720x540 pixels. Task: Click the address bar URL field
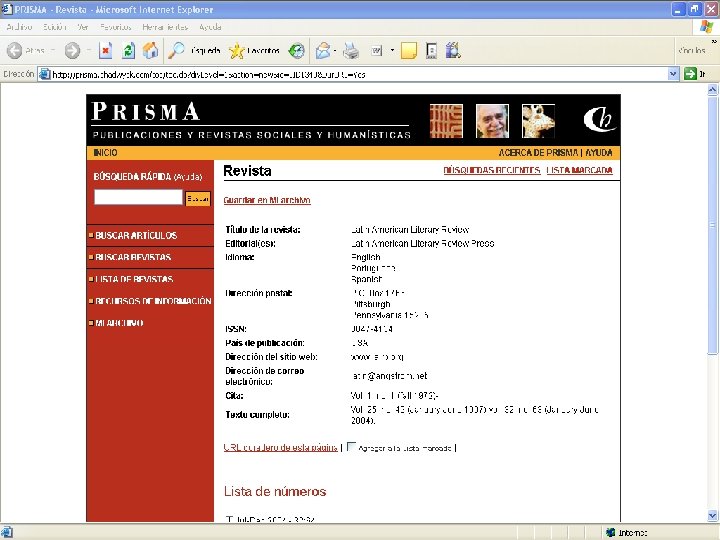click(x=358, y=74)
